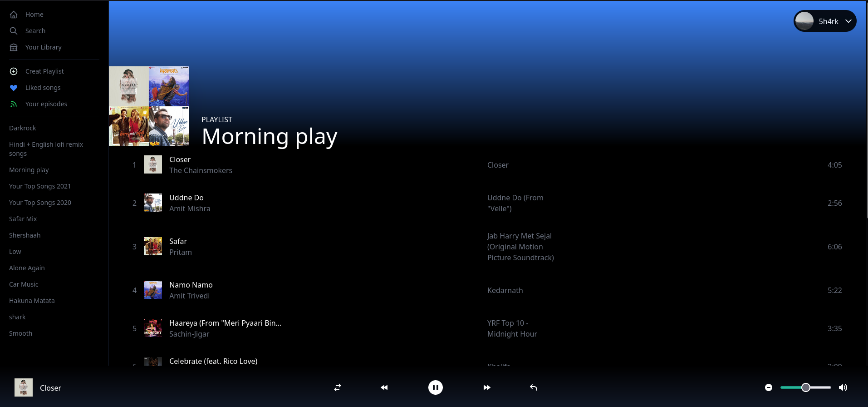This screenshot has width=868, height=407.
Task: Click the speaker volume icon
Action: point(843,387)
